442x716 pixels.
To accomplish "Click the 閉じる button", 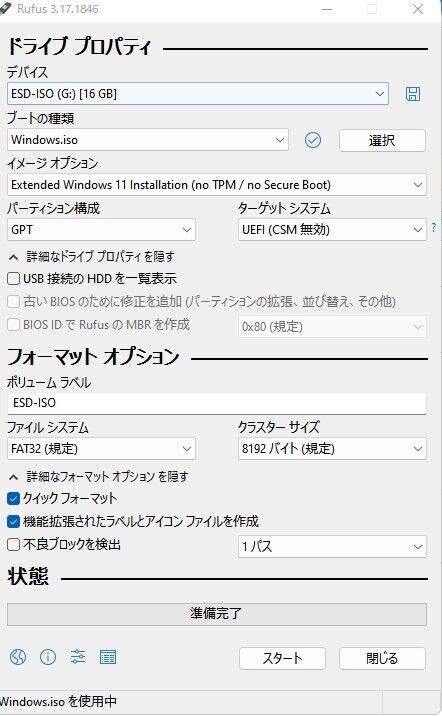I will point(382,658).
